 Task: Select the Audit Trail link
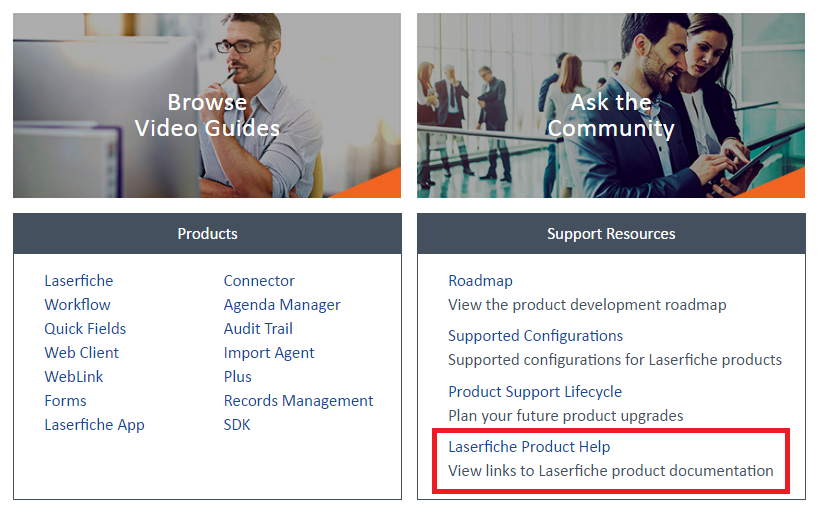point(258,329)
